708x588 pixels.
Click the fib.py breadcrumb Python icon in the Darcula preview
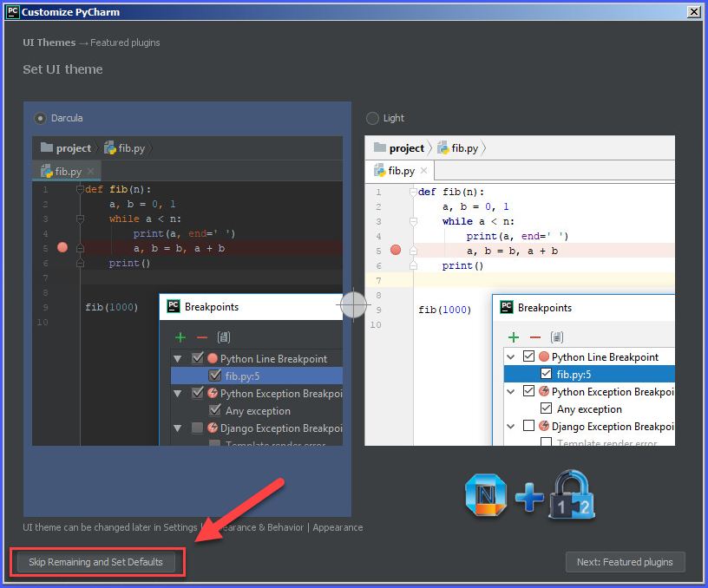(110, 147)
